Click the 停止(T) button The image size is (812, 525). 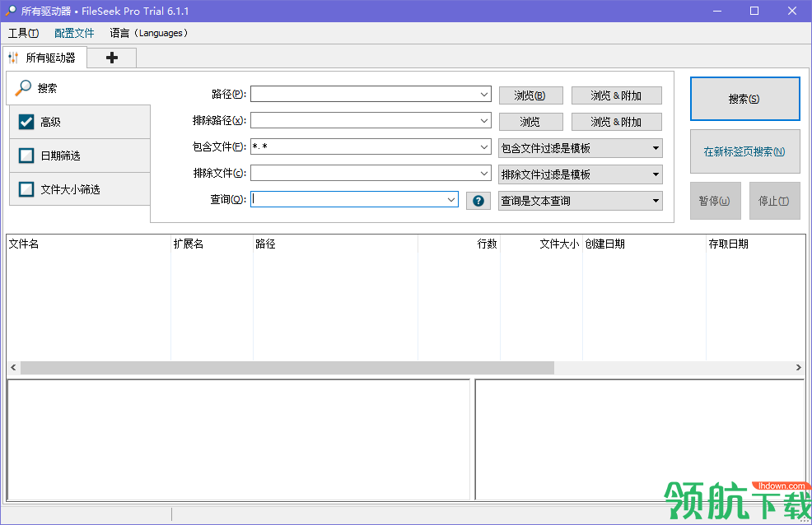coord(774,201)
